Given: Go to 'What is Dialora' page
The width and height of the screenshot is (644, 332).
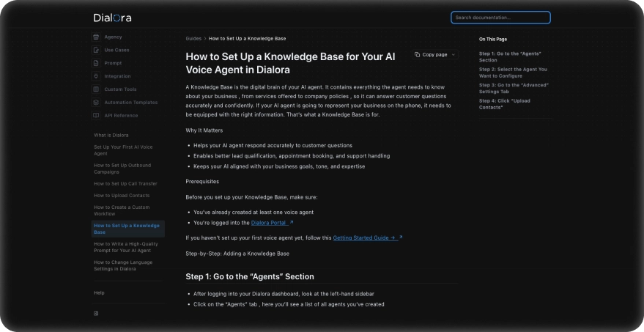Looking at the screenshot, I should 111,135.
